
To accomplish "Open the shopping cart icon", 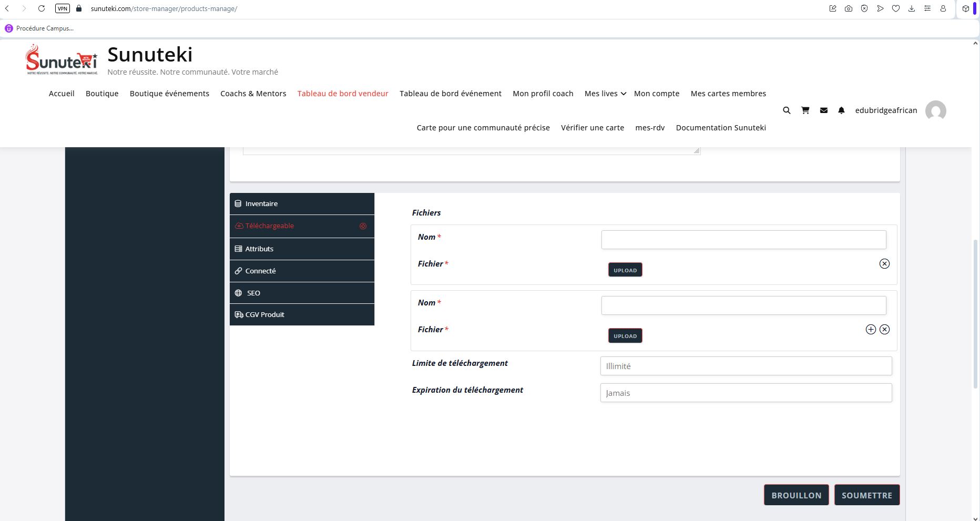I will tap(805, 110).
